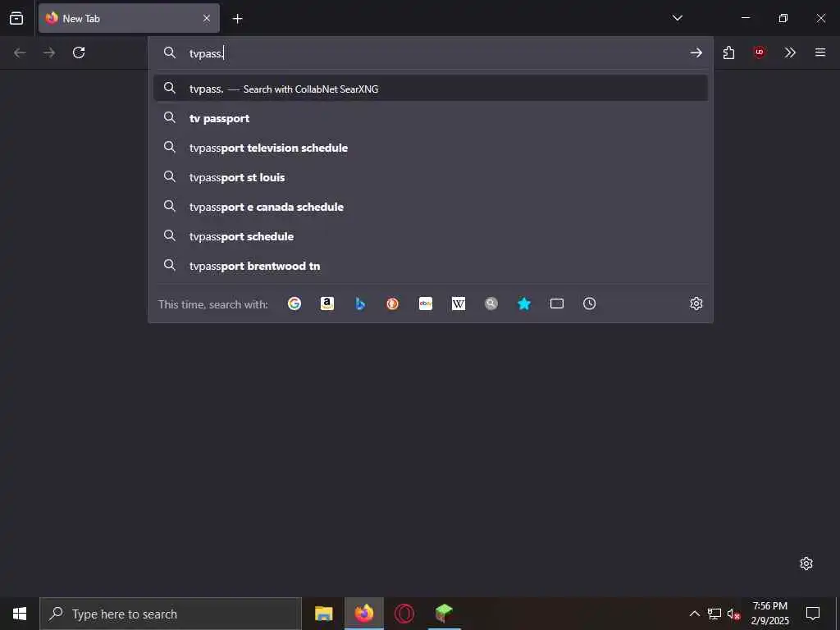The width and height of the screenshot is (840, 630).
Task: Close the New Tab tab
Action: (x=207, y=18)
